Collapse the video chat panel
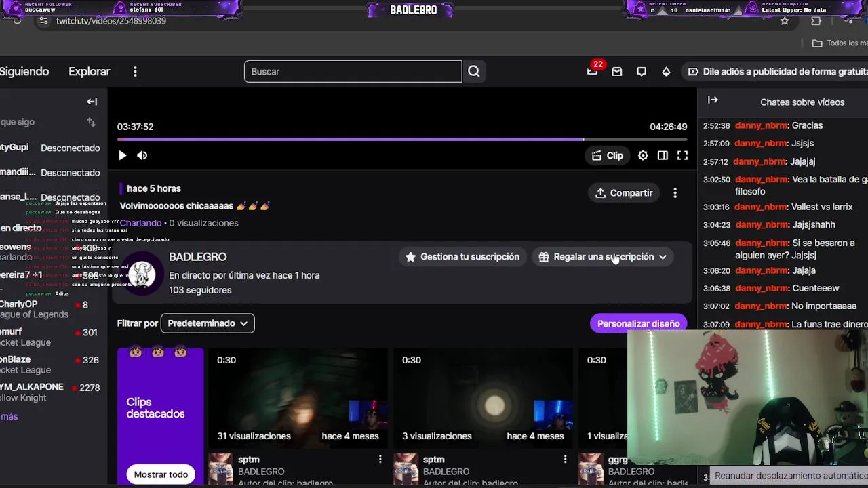The height and width of the screenshot is (488, 868). click(x=713, y=100)
